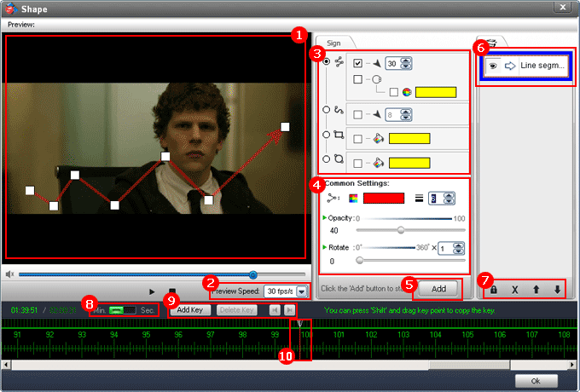The image size is (580, 392).
Task: Click the Rotate slider handle
Action: tap(360, 261)
